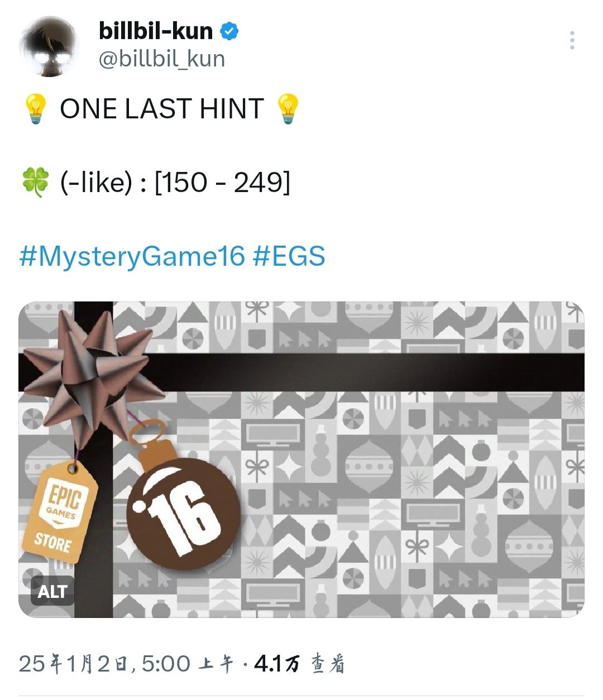Click the four-leaf clover emoji
Image resolution: width=603 pixels, height=700 pixels.
coord(35,183)
